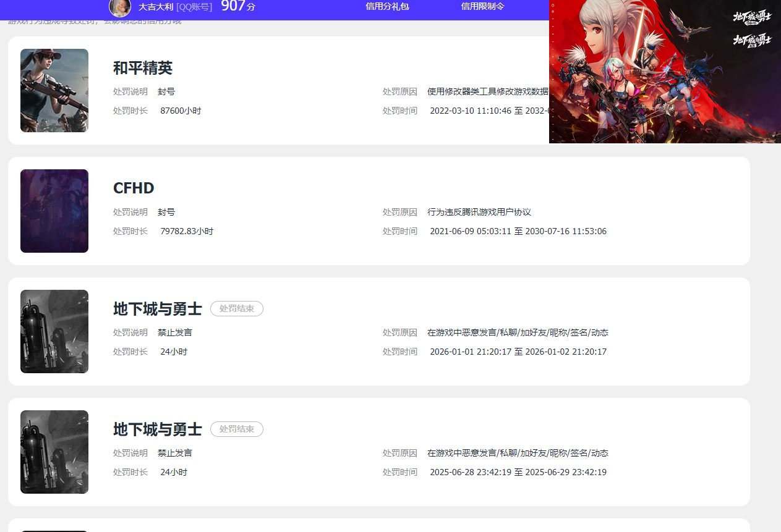The width and height of the screenshot is (781, 532).
Task: Click 地下城与勇士 title of the 2025-06-28 record
Action: tap(158, 429)
